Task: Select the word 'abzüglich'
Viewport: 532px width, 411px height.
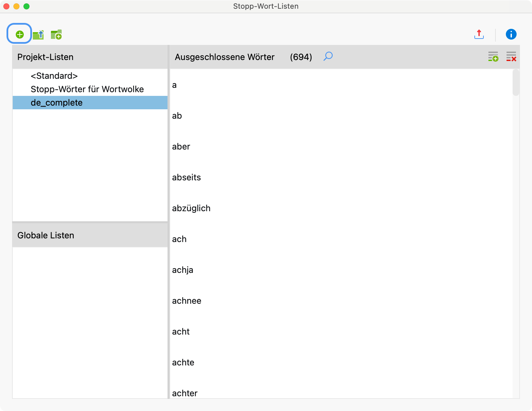Action: pyautogui.click(x=191, y=208)
